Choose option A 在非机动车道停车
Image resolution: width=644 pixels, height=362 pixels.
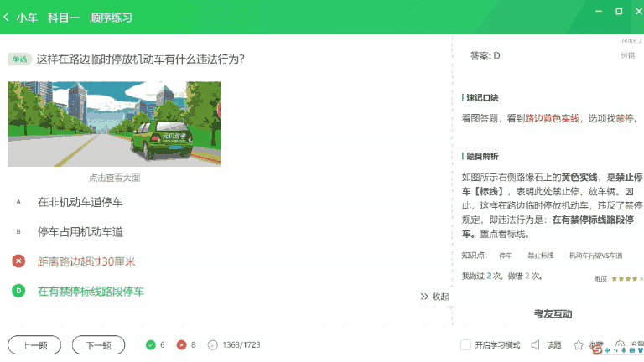pos(80,202)
